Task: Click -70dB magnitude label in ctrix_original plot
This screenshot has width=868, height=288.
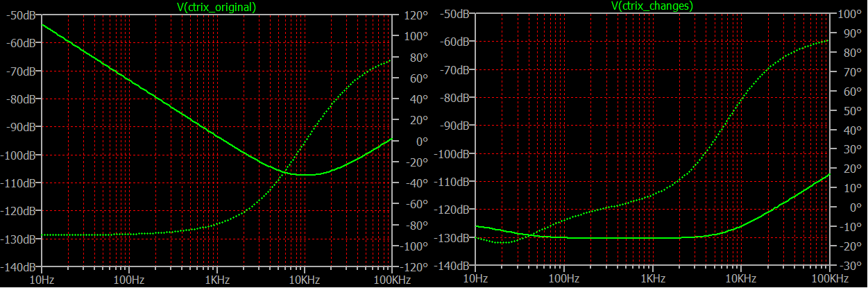Action: point(22,71)
